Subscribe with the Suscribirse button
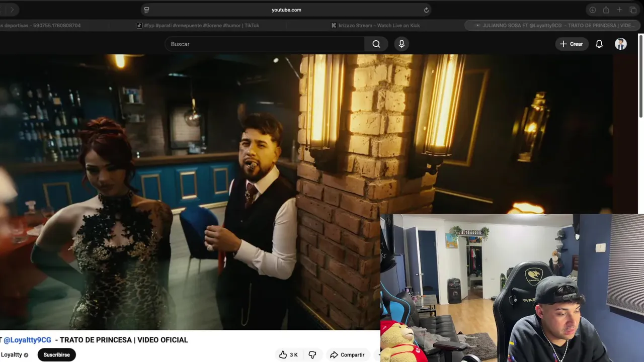Image resolution: width=644 pixels, height=362 pixels. point(56,355)
